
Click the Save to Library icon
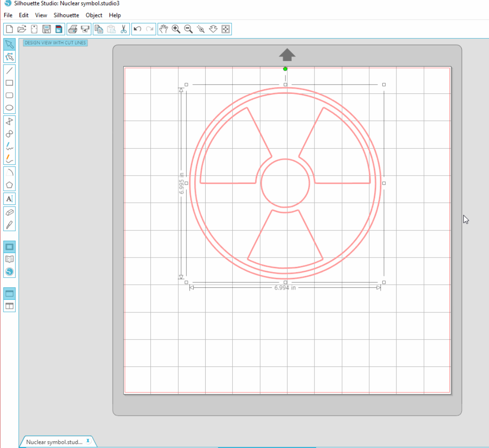(59, 29)
